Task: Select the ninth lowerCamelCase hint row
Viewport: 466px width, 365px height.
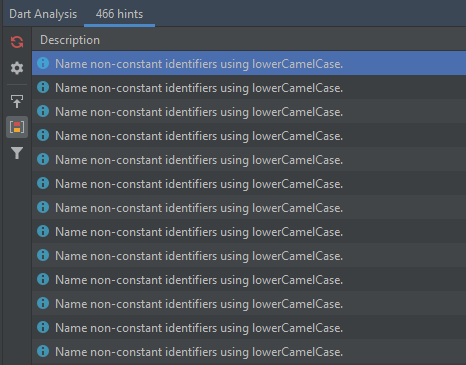Action: 249,255
